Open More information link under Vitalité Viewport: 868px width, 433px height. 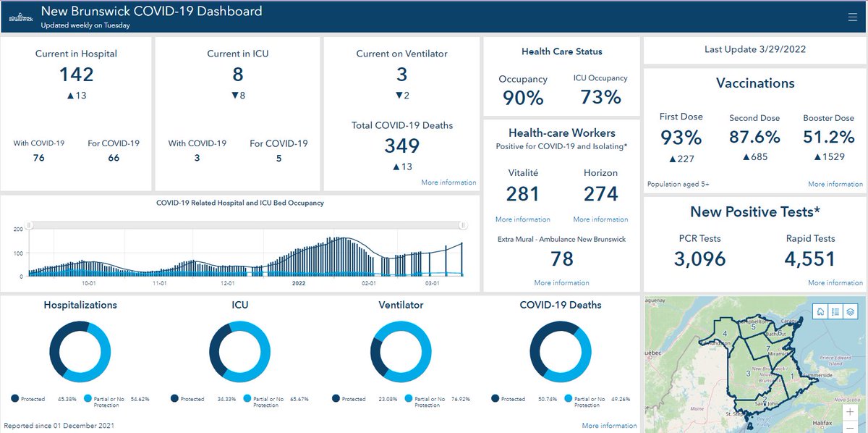pos(522,219)
